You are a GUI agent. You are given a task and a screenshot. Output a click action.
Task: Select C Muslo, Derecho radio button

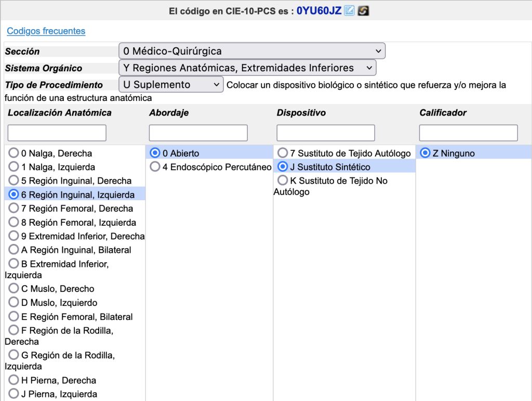(x=14, y=289)
